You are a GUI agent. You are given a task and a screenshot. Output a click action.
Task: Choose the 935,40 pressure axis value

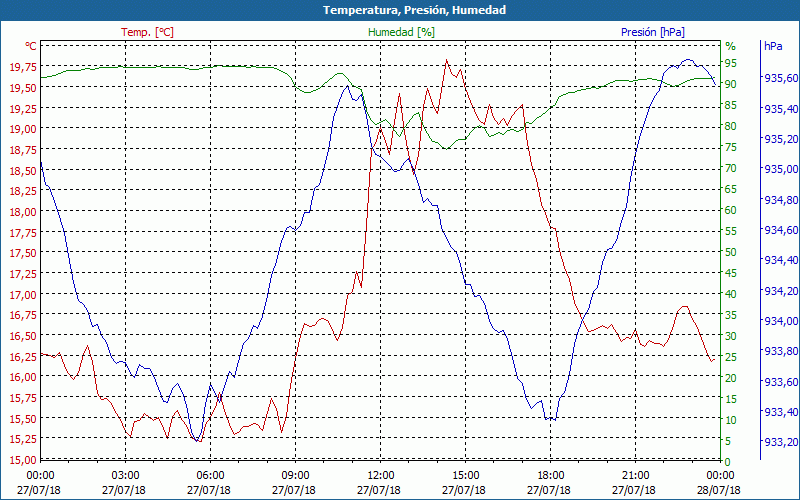click(x=781, y=109)
